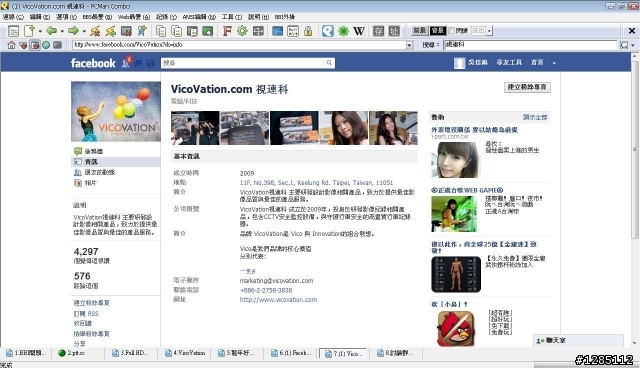
Task: Open the 說明 menu
Action: pos(258,17)
